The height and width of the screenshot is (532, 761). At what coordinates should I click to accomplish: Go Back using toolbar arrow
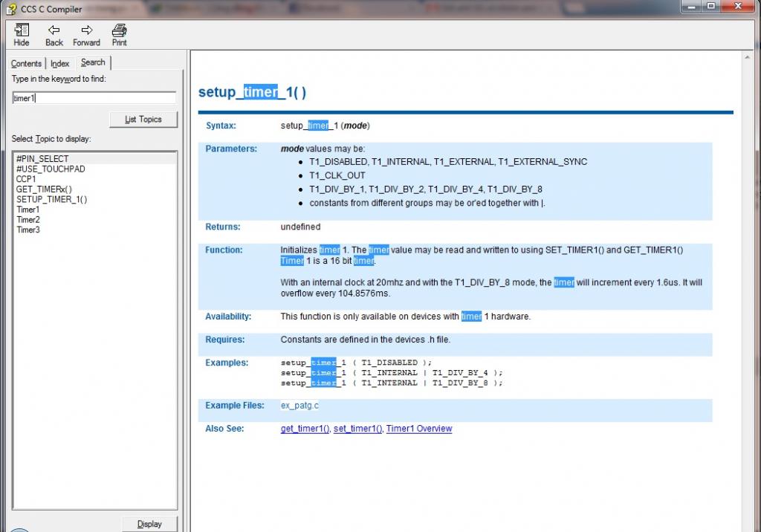point(54,35)
